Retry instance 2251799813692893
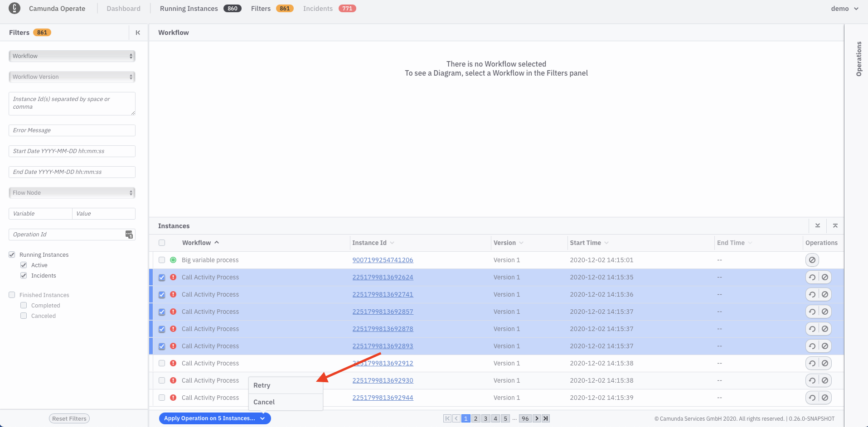The image size is (868, 427). click(812, 346)
